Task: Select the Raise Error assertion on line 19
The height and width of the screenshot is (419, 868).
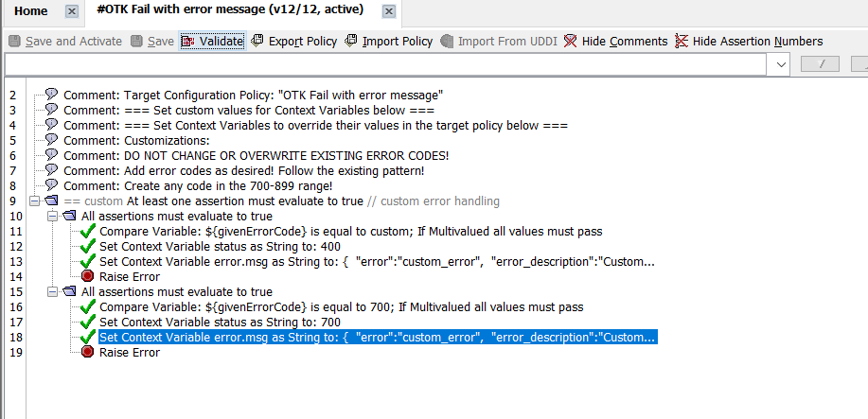Action: 130,352
